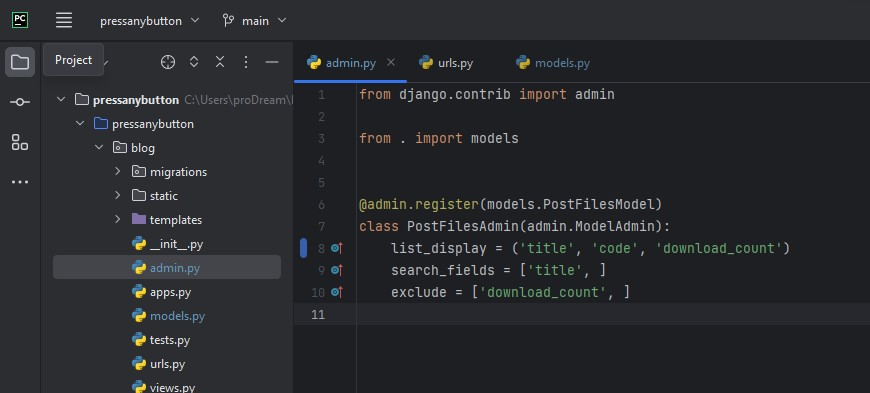
Task: Select the migrations folder in tree
Action: (178, 172)
